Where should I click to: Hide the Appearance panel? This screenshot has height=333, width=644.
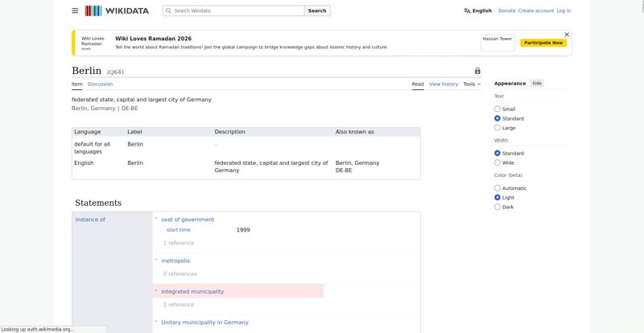[537, 84]
